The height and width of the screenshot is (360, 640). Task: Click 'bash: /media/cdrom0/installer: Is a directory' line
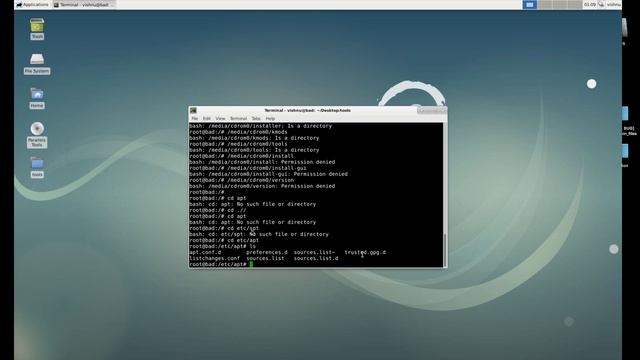260,126
